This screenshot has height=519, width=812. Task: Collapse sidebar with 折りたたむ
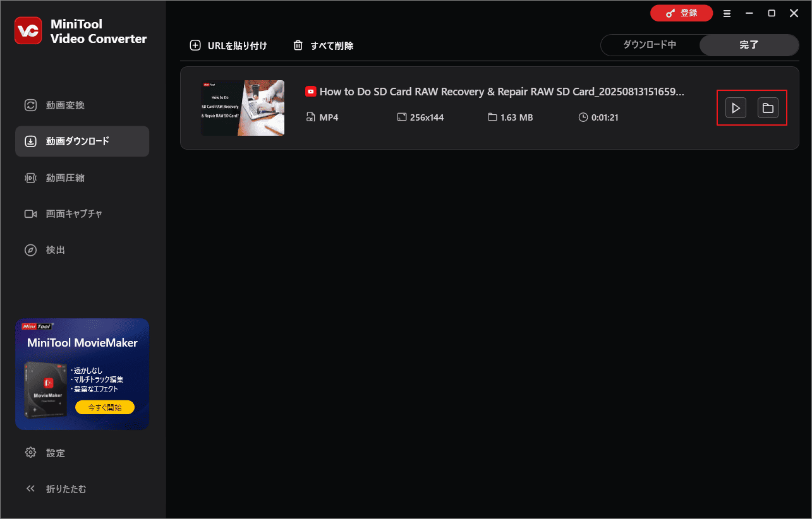coord(55,489)
